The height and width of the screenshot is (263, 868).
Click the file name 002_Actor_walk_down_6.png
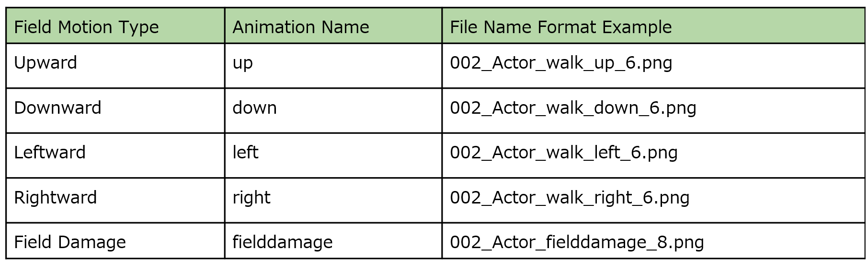coord(573,108)
